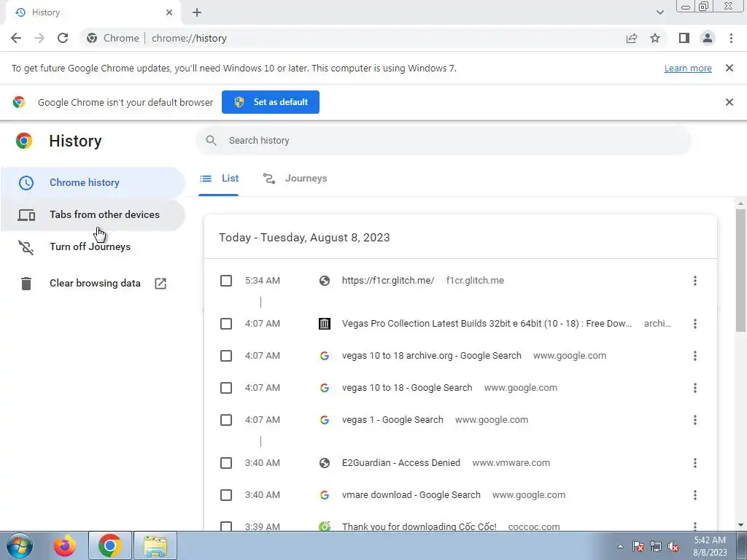Click the network tray icon

pyautogui.click(x=656, y=546)
